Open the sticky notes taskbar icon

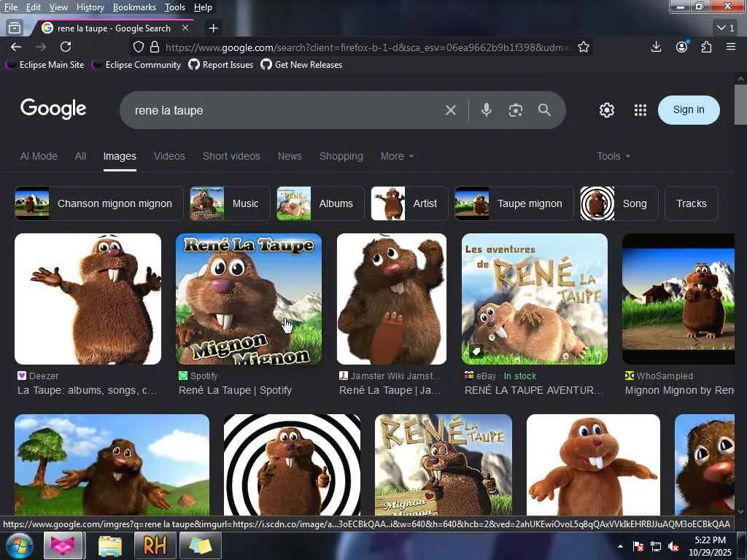[201, 545]
